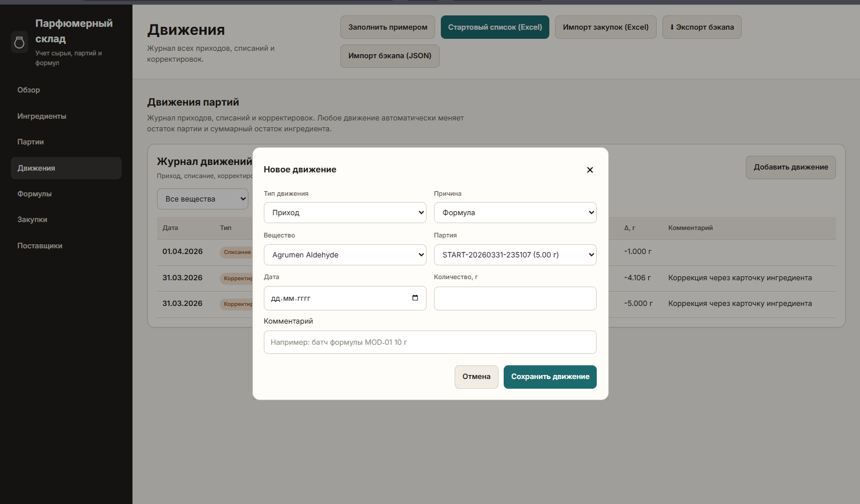
Task: Click the Количество, г input field
Action: [515, 299]
